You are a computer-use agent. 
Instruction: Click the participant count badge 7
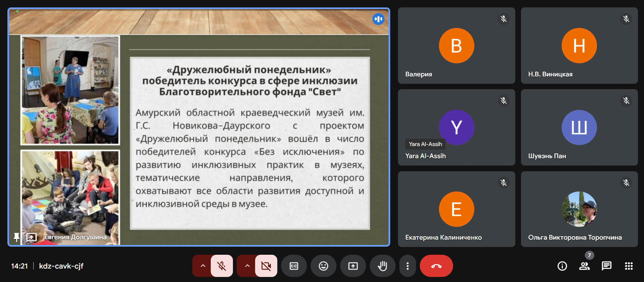click(589, 255)
